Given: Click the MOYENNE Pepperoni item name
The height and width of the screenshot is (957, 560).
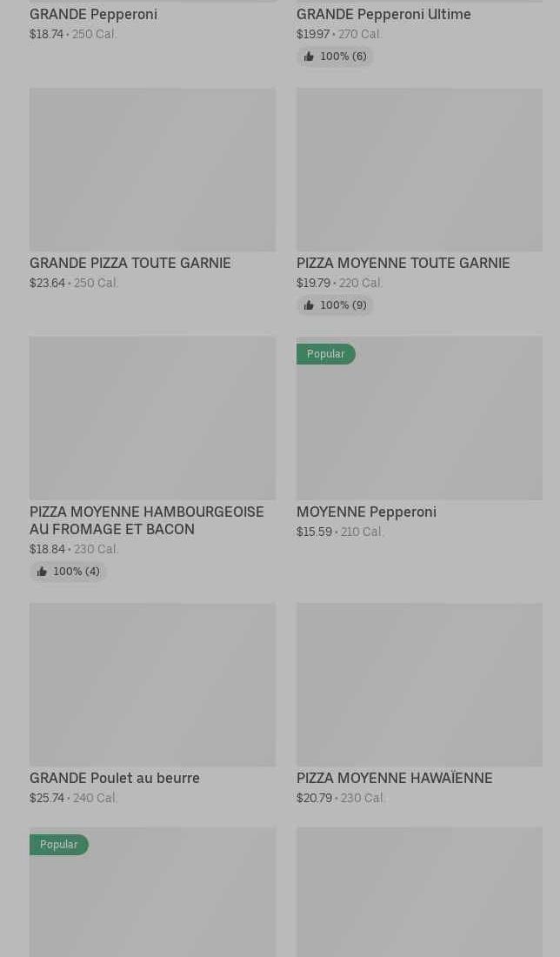Looking at the screenshot, I should point(366,512).
